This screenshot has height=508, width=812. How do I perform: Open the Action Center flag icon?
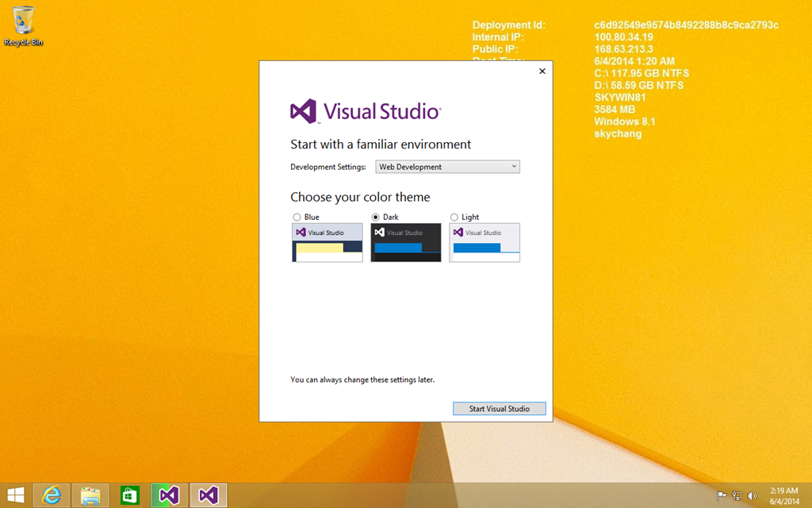[x=722, y=496]
